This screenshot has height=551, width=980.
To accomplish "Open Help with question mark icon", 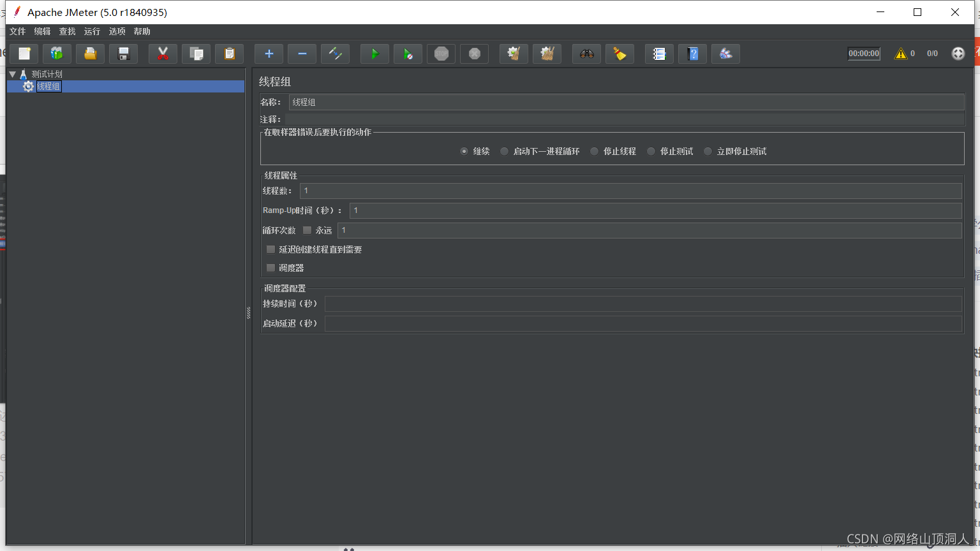I will tap(693, 54).
